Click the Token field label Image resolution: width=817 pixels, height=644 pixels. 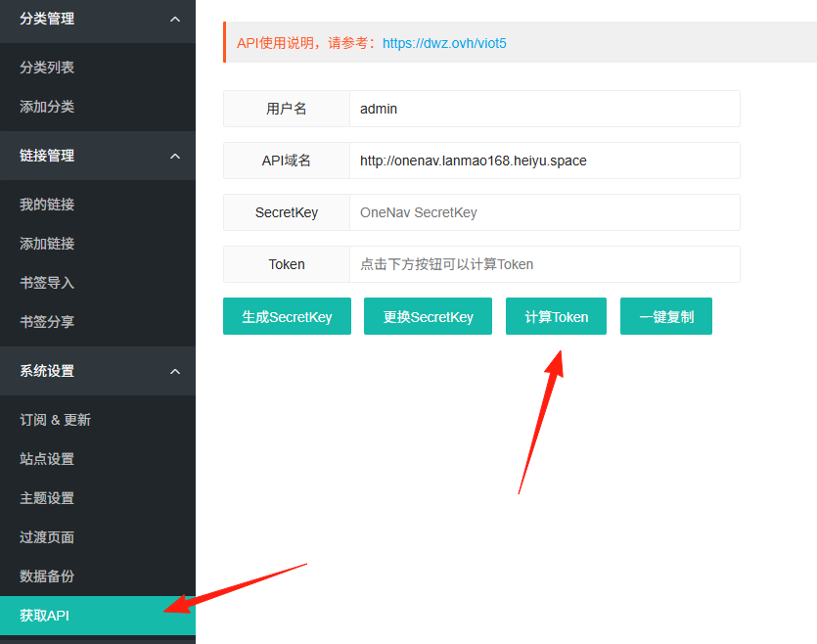point(287,264)
